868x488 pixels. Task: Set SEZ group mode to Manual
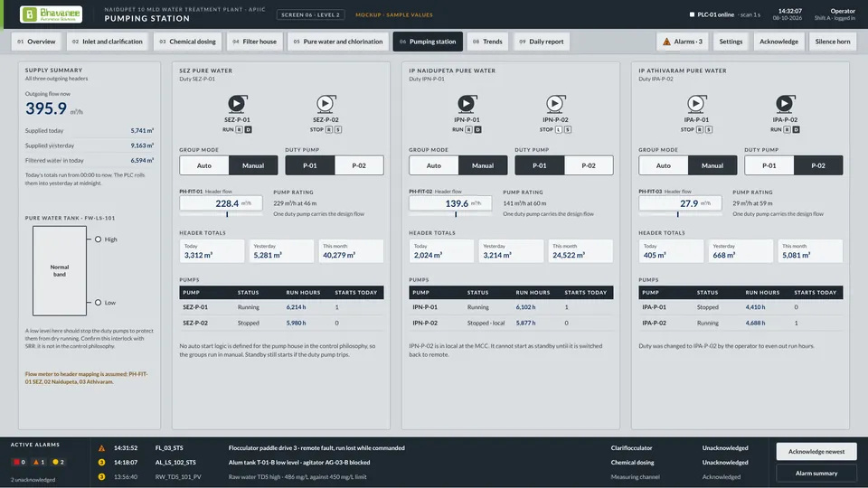pyautogui.click(x=253, y=165)
